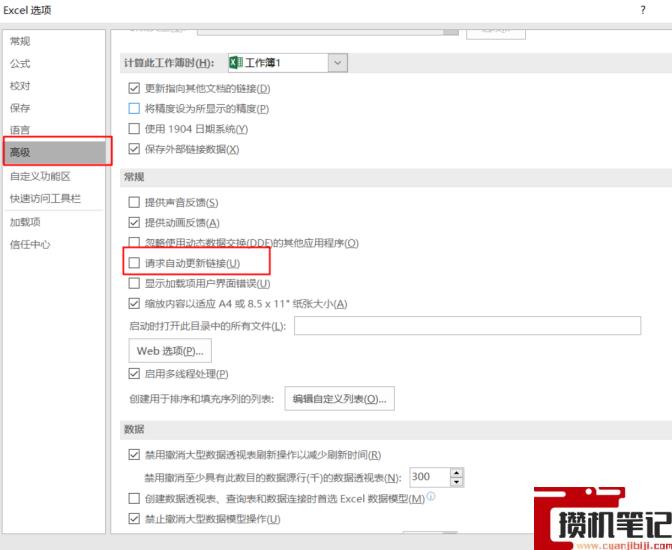
Task: Decrease the data rows spinner value
Action: pos(457,482)
